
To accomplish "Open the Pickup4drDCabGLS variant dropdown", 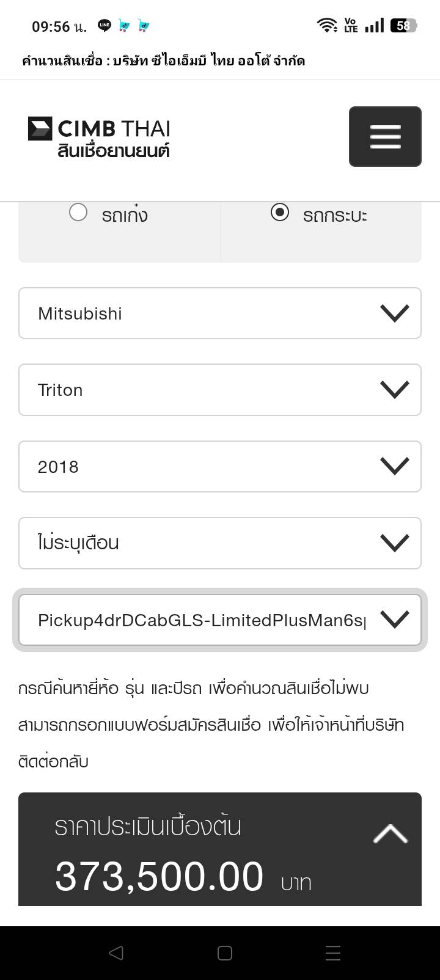I will point(220,620).
